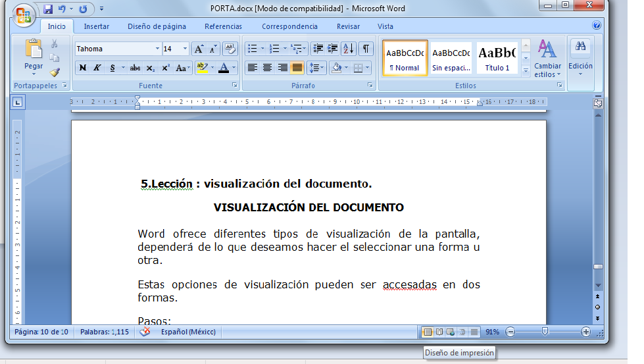Toggle show paragraph marks (¶)
The width and height of the screenshot is (644, 364).
(x=366, y=49)
